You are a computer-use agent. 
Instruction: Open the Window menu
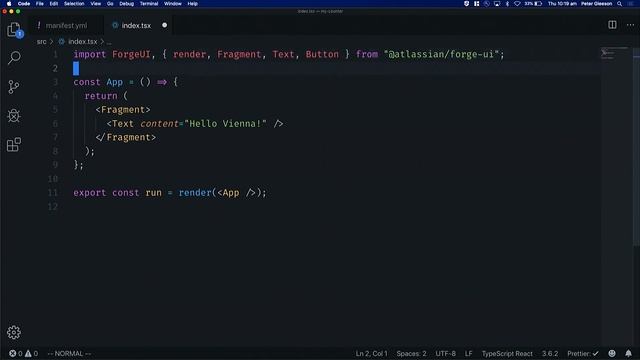coord(173,4)
